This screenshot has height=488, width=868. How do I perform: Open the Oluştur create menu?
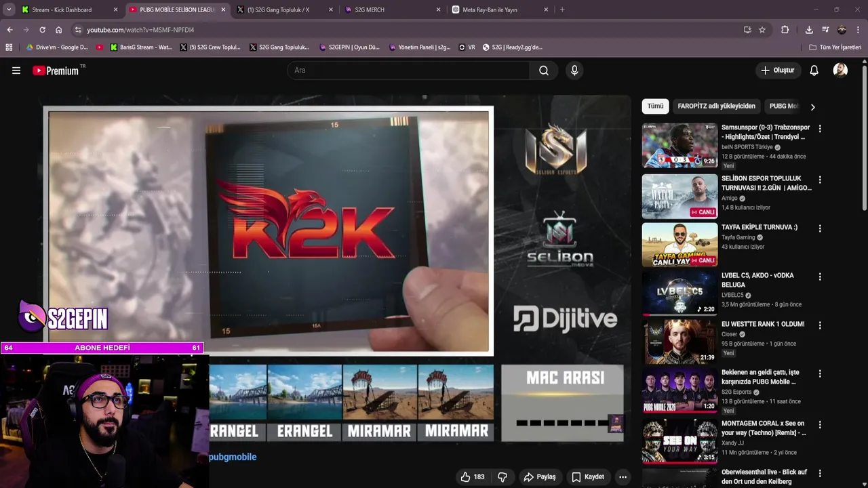click(x=777, y=70)
